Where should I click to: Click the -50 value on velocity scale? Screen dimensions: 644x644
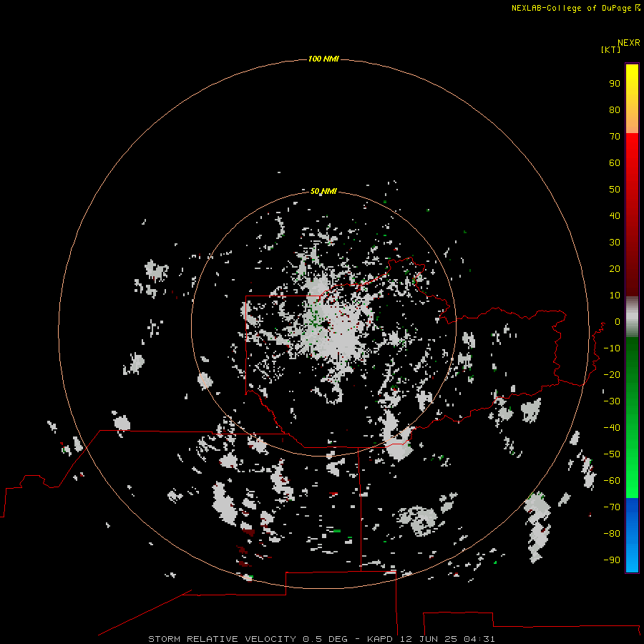pos(612,454)
